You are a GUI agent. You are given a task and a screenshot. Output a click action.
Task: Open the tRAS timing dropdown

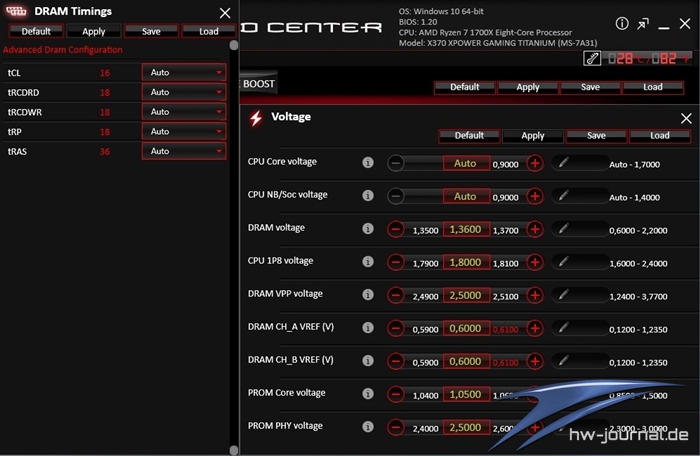coord(184,151)
